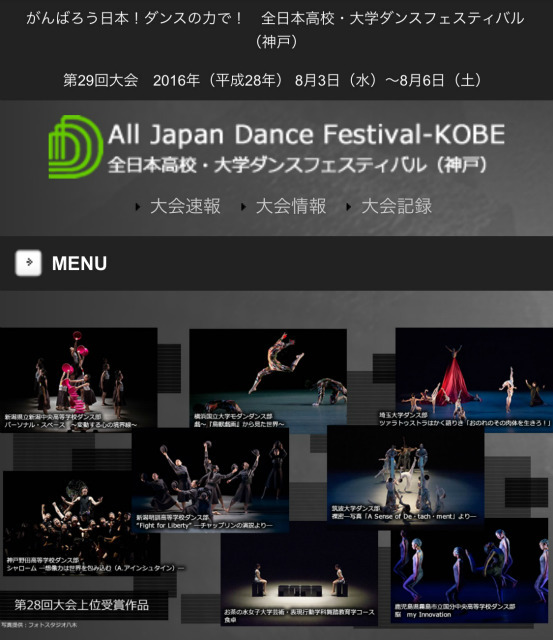Click the 第29回大会 2016年 date line
553x640 pixels.
click(272, 80)
